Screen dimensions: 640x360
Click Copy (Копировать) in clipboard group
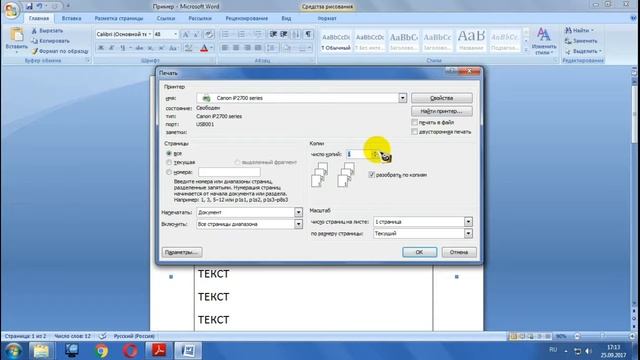coord(50,41)
